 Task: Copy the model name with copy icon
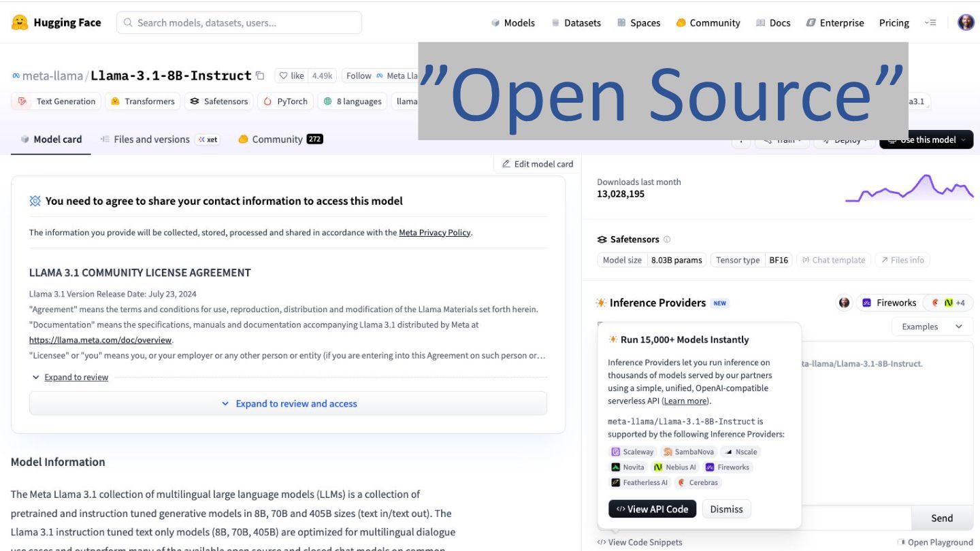coord(259,76)
